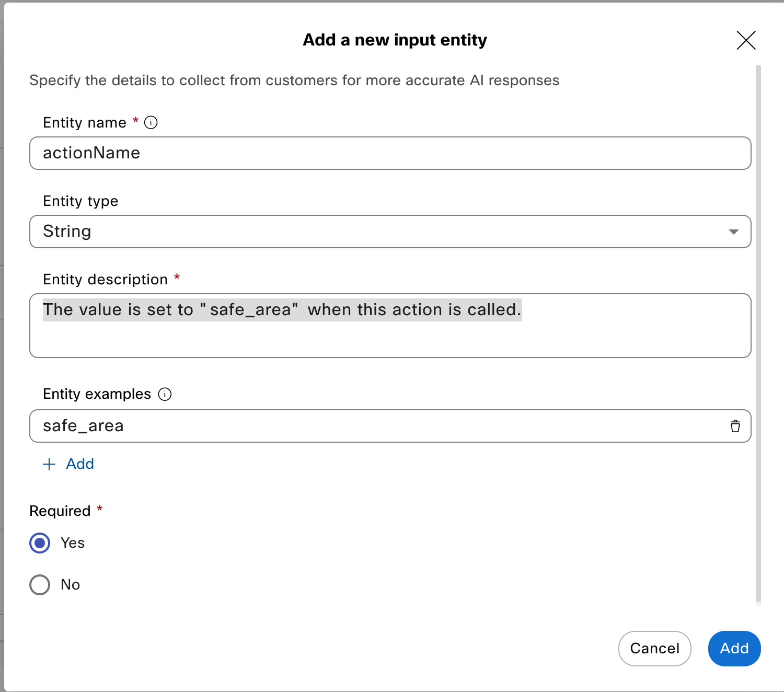Delete the safe_area example with trash icon
The width and height of the screenshot is (784, 692).
[x=735, y=426]
